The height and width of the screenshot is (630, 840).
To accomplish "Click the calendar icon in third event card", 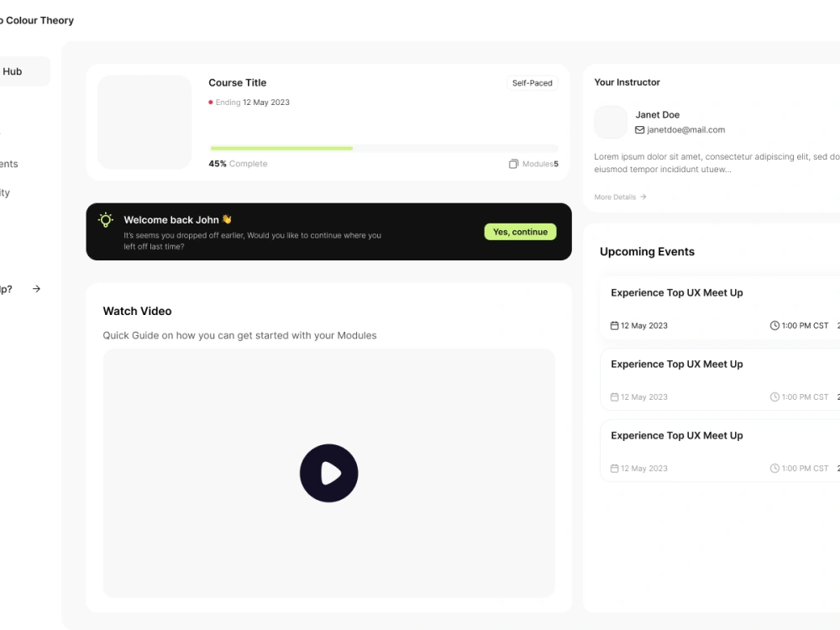I will (x=615, y=468).
